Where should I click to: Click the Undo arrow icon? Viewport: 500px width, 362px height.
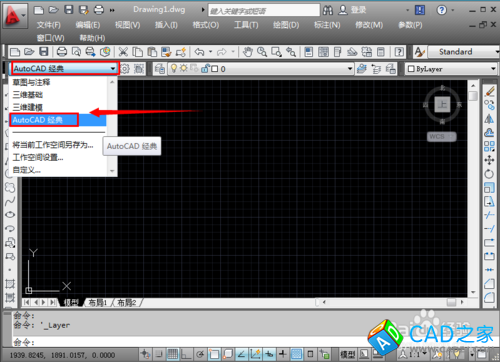tap(199, 52)
